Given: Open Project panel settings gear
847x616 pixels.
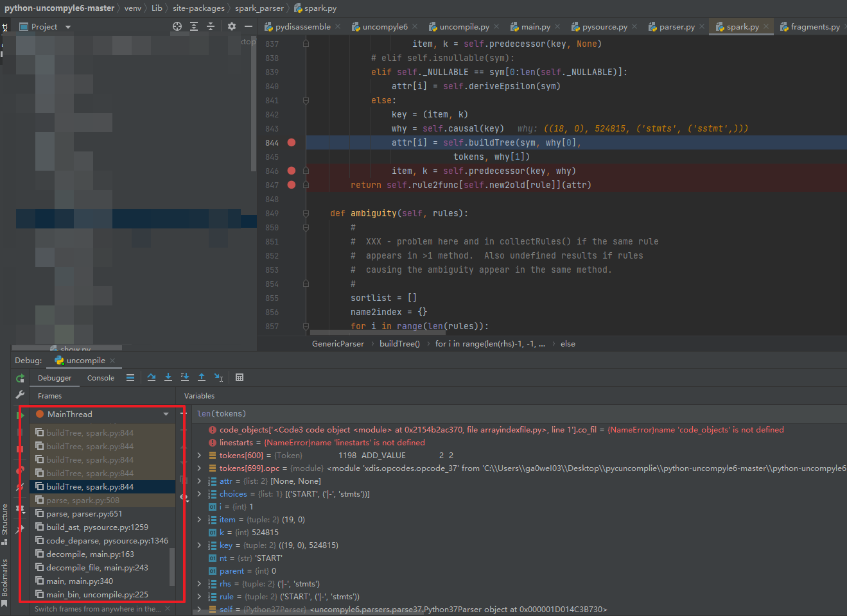Looking at the screenshot, I should click(x=232, y=26).
